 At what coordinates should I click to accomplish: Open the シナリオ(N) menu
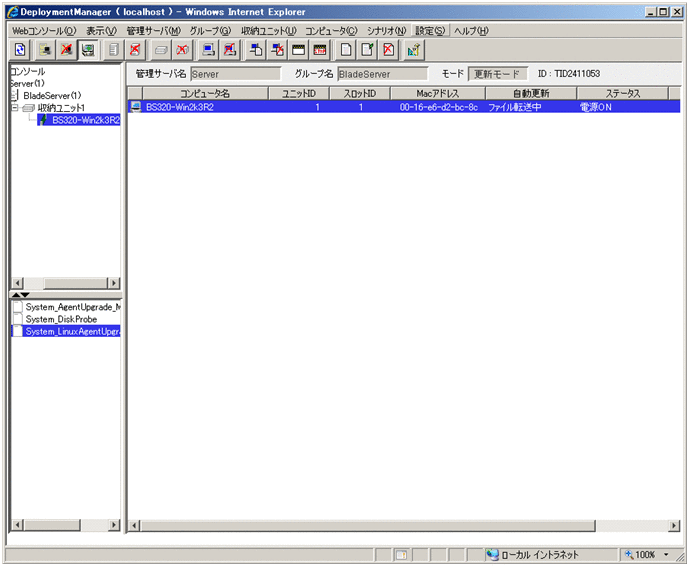pyautogui.click(x=386, y=31)
